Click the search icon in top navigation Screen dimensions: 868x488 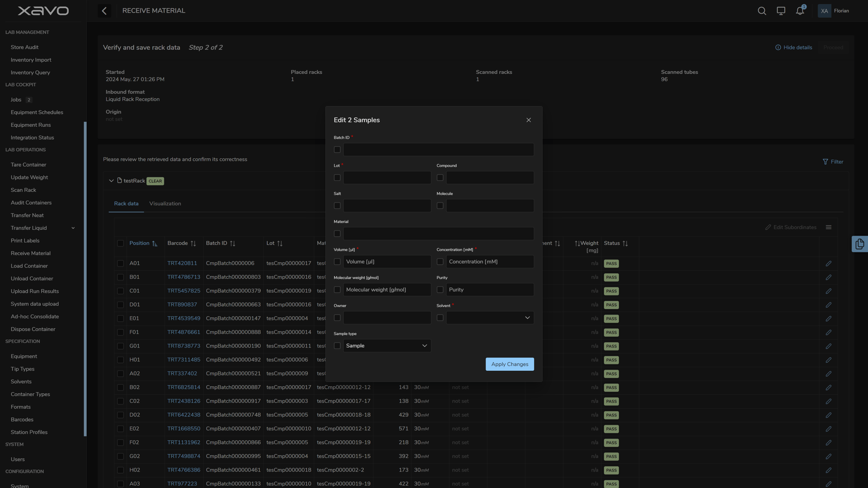762,11
